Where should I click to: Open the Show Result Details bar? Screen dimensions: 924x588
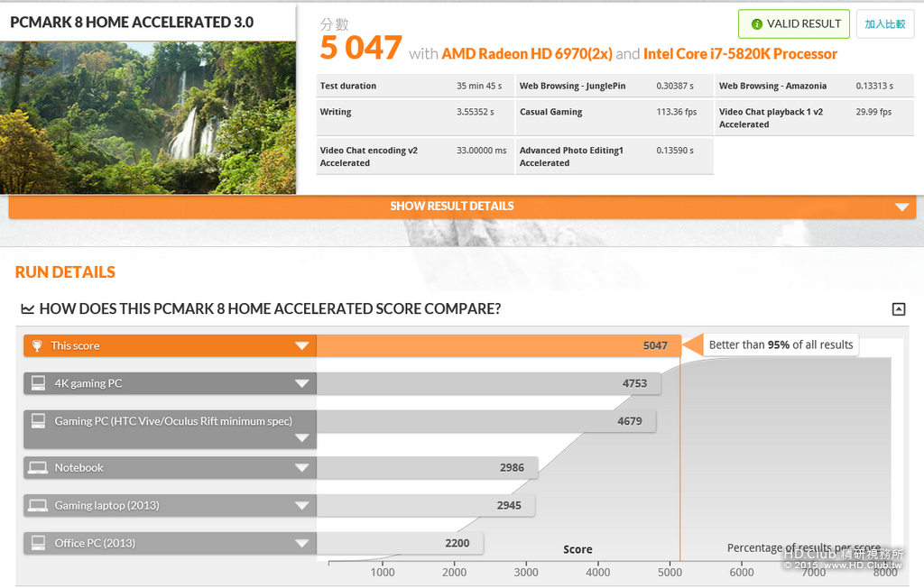(x=462, y=207)
